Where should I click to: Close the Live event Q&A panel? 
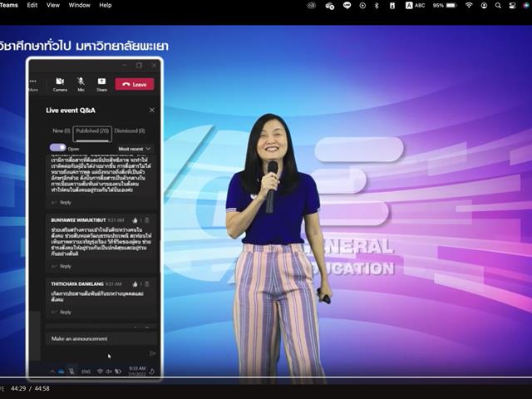click(x=152, y=110)
